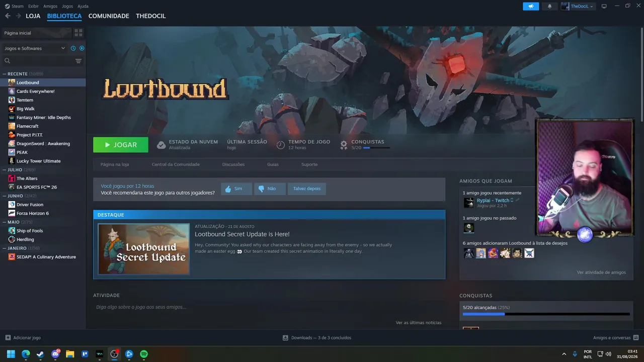Expand the TheDociL account dropdown
The width and height of the screenshot is (644, 362).
(x=578, y=6)
